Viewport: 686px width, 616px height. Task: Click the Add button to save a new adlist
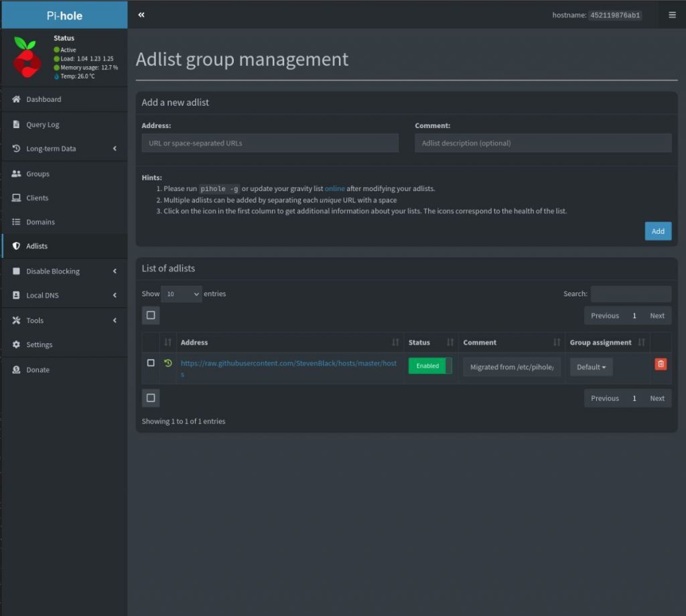pos(657,231)
